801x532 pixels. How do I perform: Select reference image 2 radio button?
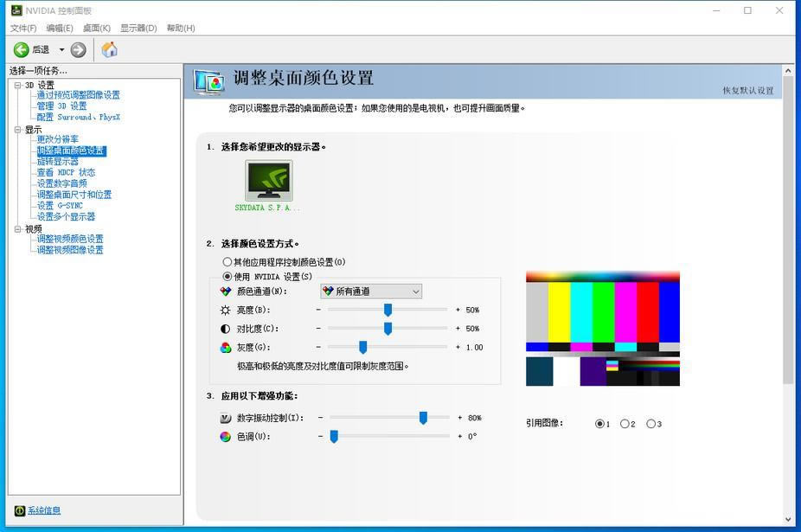(x=625, y=424)
